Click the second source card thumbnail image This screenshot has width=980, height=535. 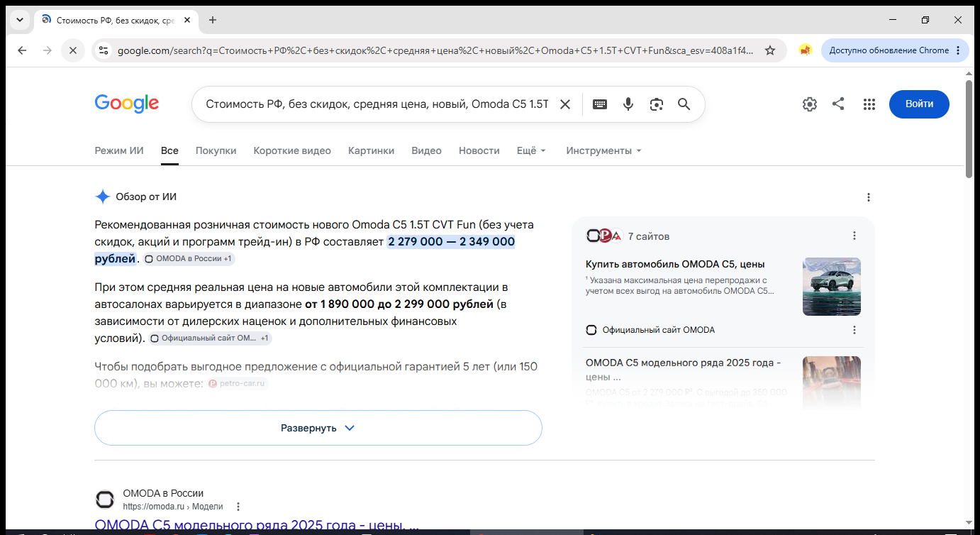832,383
